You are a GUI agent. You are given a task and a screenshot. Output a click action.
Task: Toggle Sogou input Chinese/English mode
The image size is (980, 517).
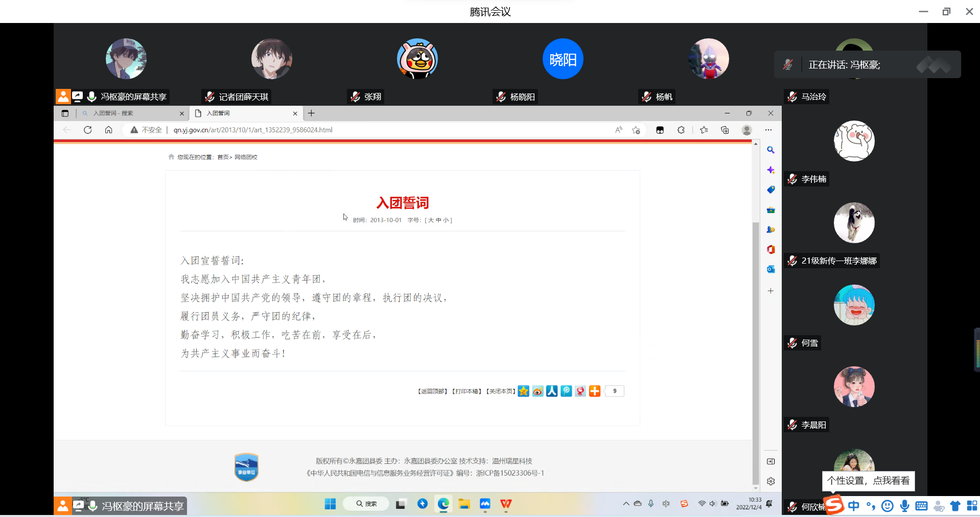[x=854, y=506]
